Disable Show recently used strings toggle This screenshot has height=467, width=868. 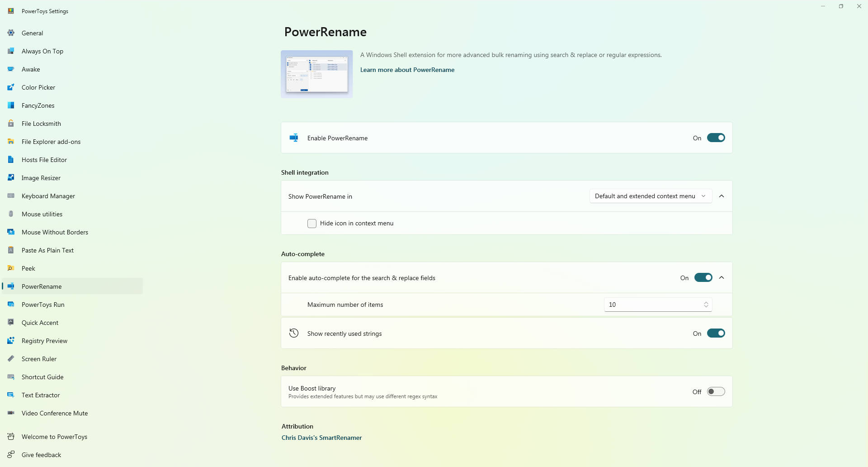[x=716, y=334]
